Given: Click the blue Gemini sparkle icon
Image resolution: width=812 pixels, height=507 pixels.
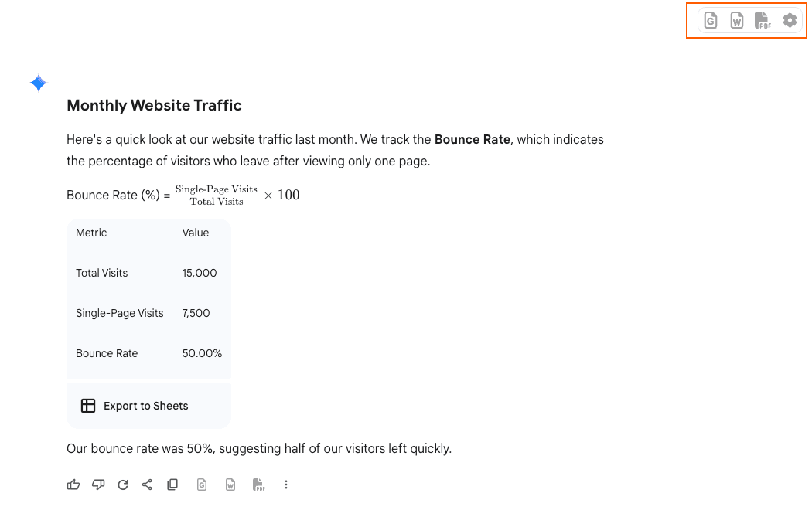Looking at the screenshot, I should (39, 83).
